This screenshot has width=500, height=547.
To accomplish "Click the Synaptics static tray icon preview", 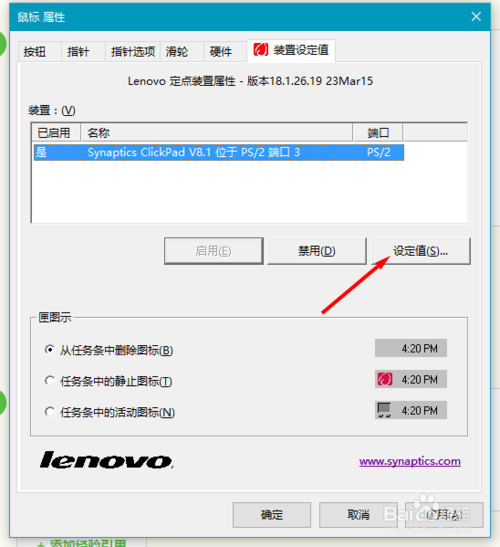I will pyautogui.click(x=385, y=379).
